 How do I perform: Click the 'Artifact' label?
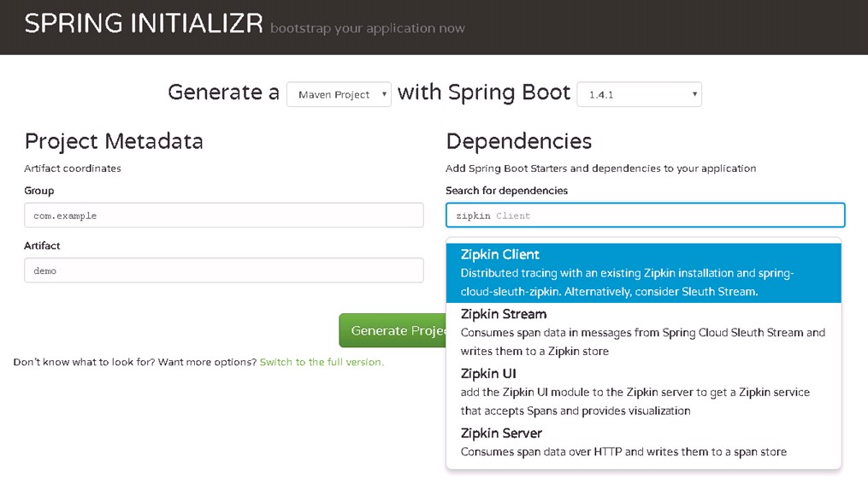click(x=42, y=246)
